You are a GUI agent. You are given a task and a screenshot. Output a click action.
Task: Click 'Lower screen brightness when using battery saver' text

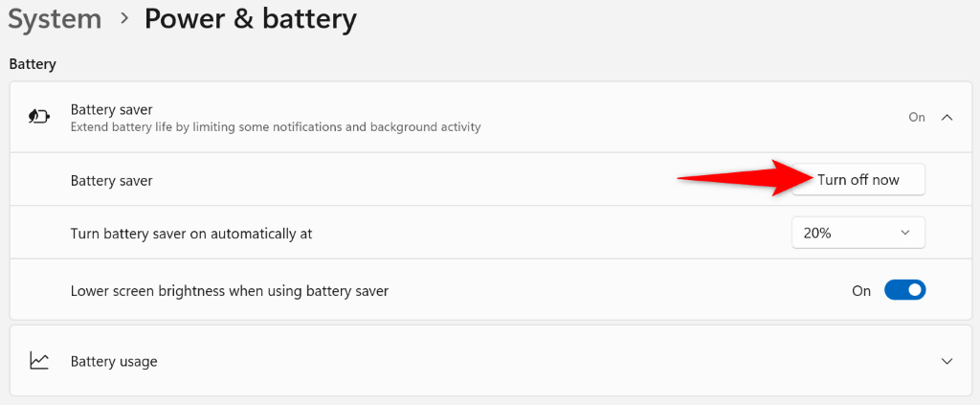[x=230, y=290]
